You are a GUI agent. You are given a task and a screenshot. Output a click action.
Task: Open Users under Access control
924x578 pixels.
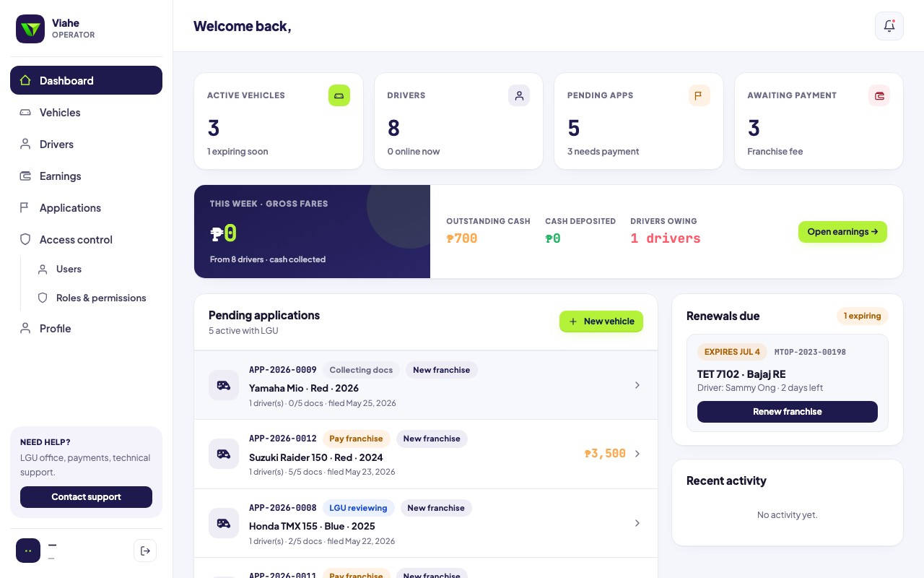95,269
